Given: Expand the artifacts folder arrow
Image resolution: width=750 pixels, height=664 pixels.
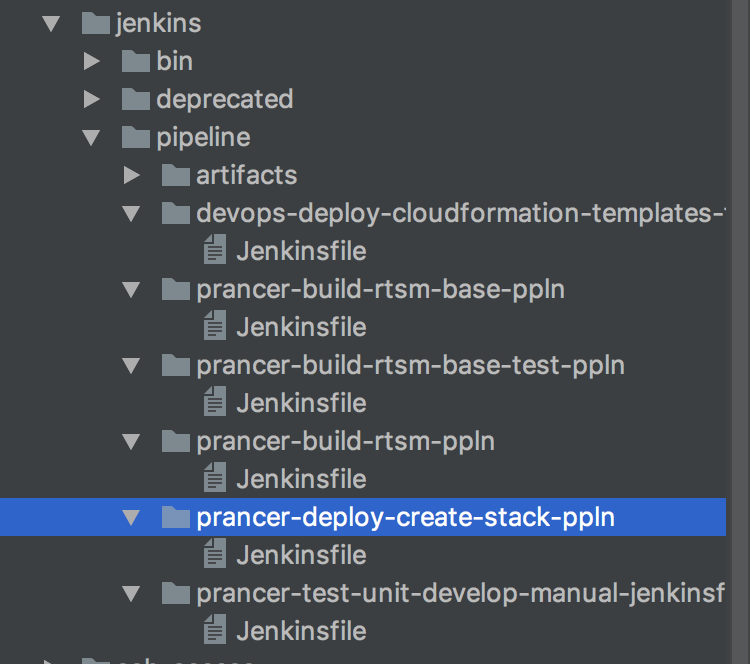Looking at the screenshot, I should [x=131, y=175].
